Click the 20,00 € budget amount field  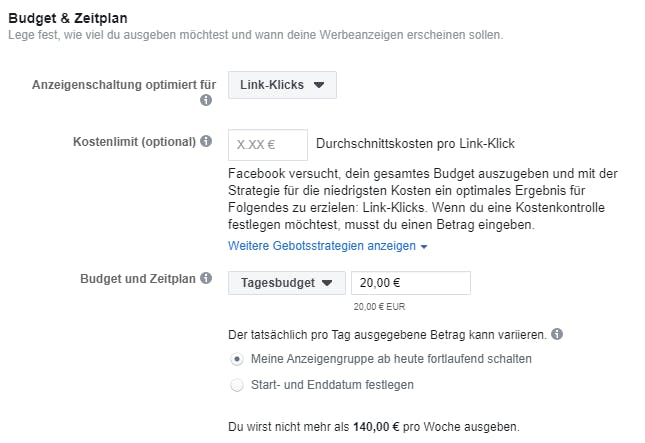coord(412,283)
